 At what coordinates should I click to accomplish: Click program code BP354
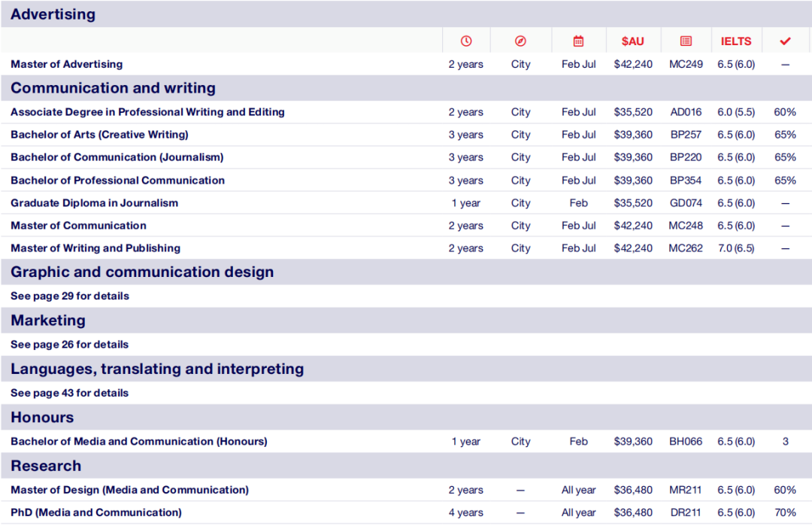click(686, 181)
